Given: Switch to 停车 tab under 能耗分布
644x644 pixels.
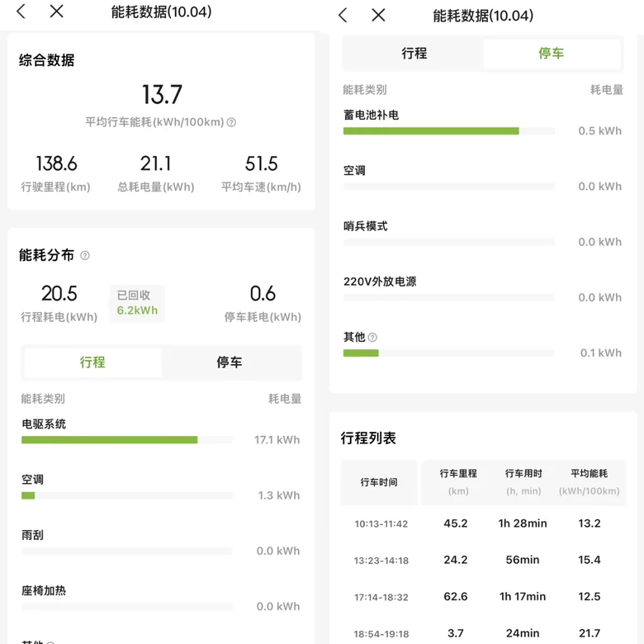Looking at the screenshot, I should (230, 362).
